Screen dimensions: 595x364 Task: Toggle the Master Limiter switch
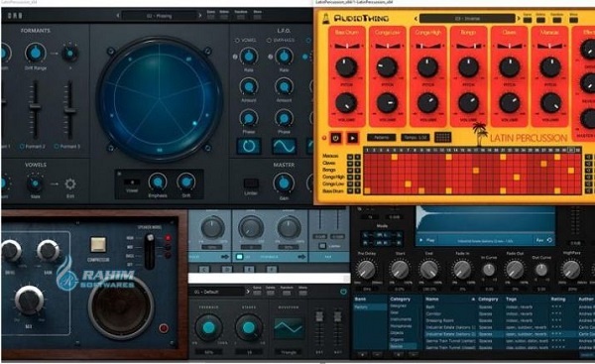tap(251, 183)
